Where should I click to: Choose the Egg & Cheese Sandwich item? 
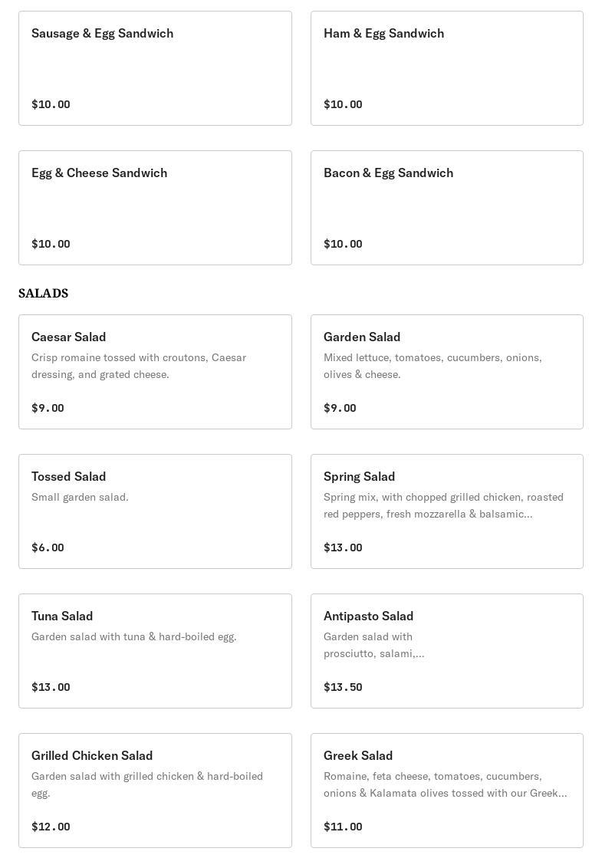155,208
